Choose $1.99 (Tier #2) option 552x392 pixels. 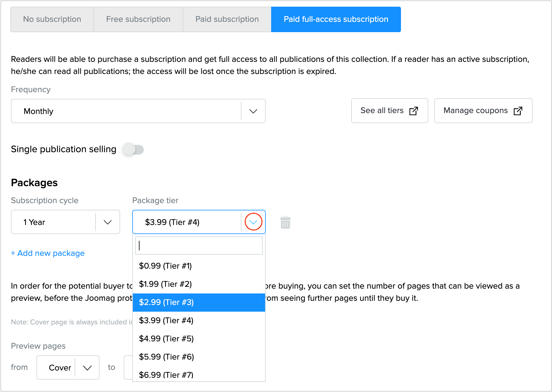click(x=165, y=284)
